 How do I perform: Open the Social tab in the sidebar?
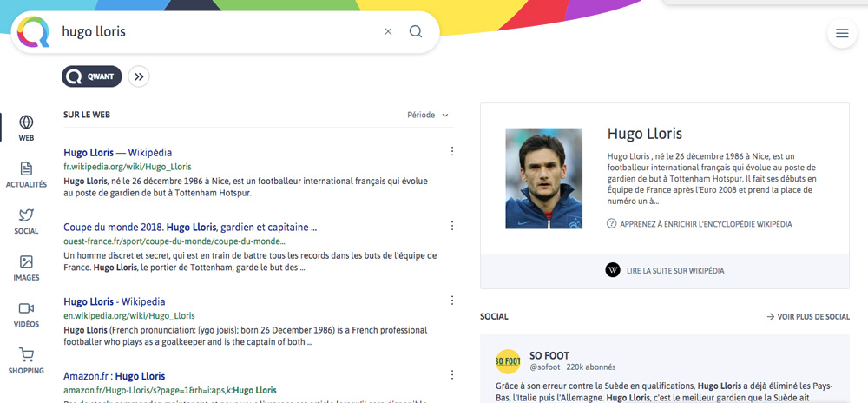pos(26,221)
